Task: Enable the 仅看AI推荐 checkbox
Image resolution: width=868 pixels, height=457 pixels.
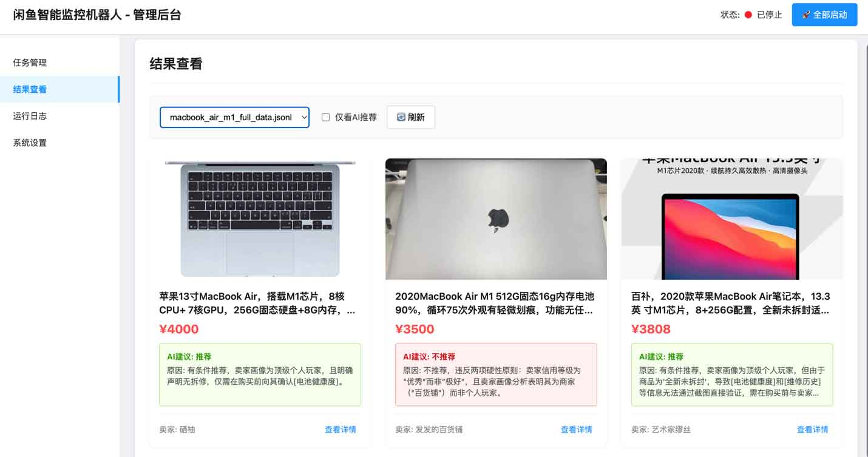Action: 326,117
